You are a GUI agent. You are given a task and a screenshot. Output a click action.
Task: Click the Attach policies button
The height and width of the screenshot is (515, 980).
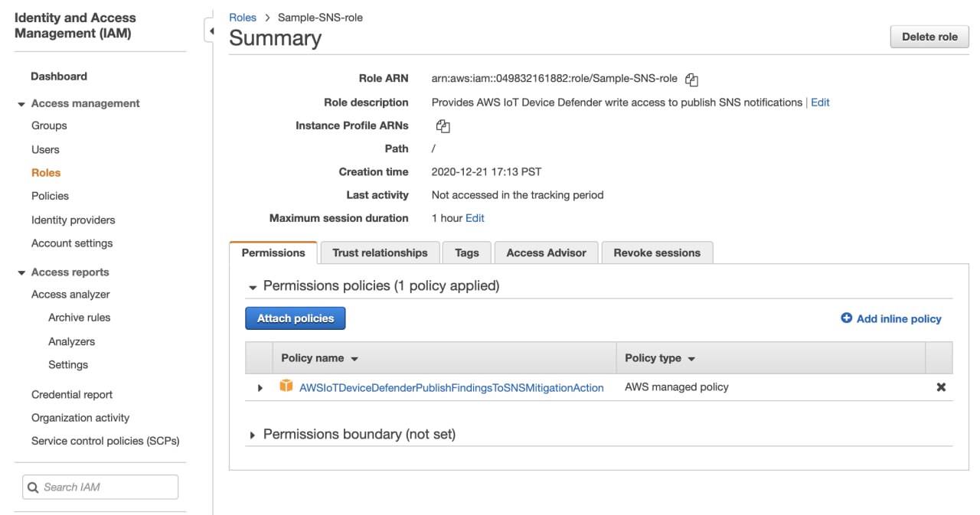(x=296, y=318)
